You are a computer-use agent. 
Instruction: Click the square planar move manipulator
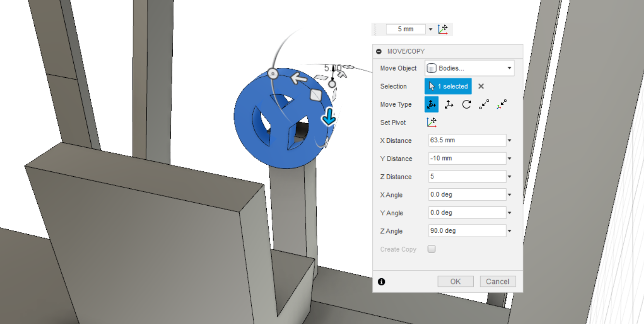tap(315, 95)
